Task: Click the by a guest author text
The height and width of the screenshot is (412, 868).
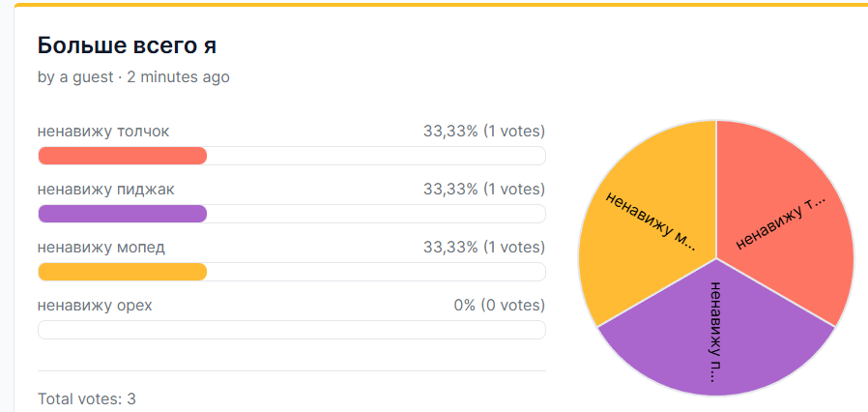Action: coord(75,77)
